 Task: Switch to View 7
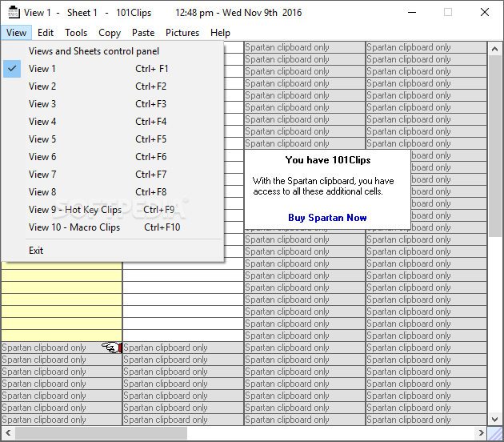point(113,175)
